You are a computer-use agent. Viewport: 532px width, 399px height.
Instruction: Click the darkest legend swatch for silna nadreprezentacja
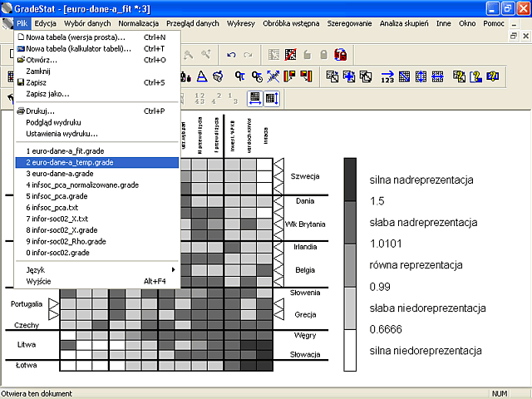click(x=350, y=180)
